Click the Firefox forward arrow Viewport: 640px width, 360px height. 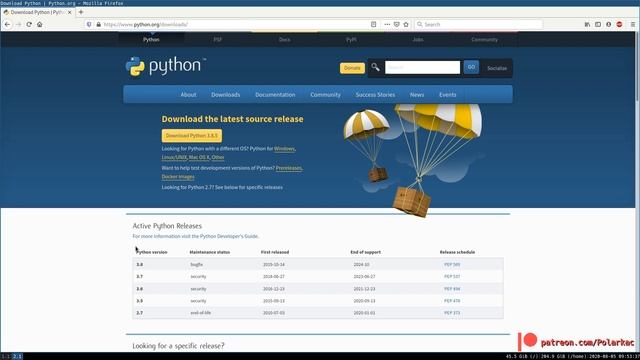tap(18, 24)
